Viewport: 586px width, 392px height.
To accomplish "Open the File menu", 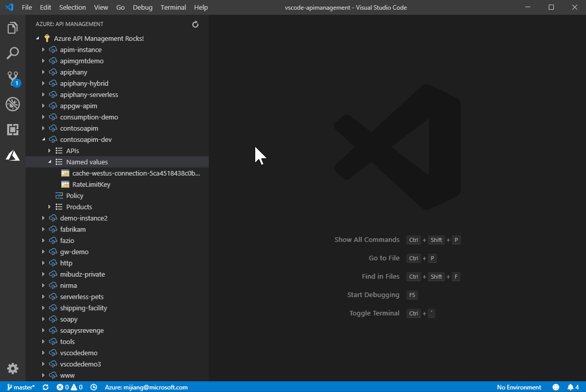I will 27,7.
